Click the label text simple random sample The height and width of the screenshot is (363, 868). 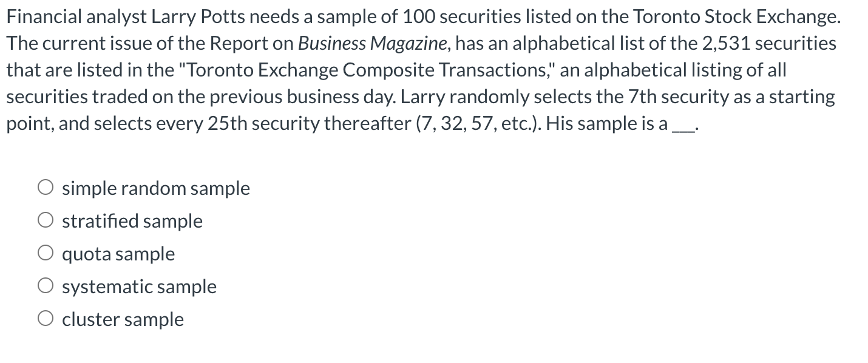tap(155, 188)
